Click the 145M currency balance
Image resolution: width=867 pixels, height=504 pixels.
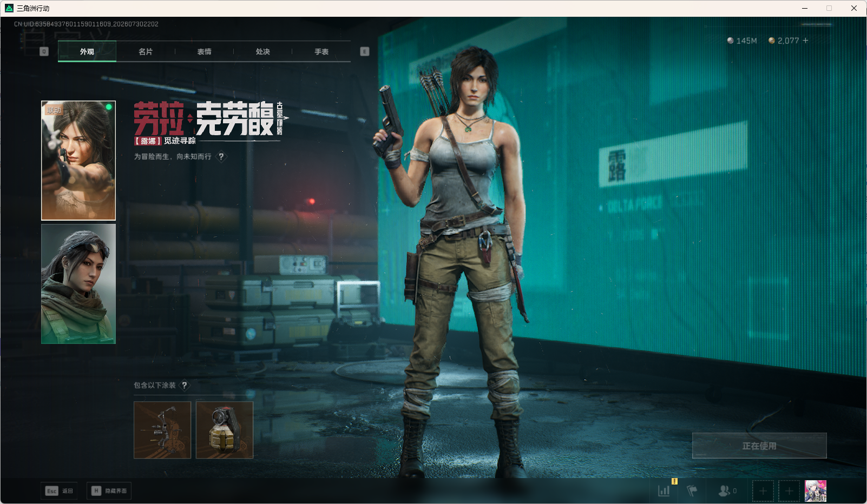click(x=742, y=41)
